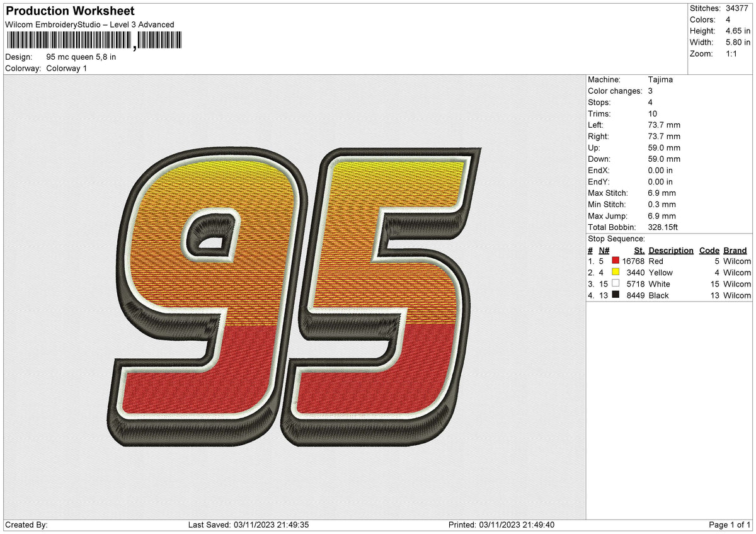Click the 'St.' column header
756x534 pixels.
pyautogui.click(x=639, y=250)
